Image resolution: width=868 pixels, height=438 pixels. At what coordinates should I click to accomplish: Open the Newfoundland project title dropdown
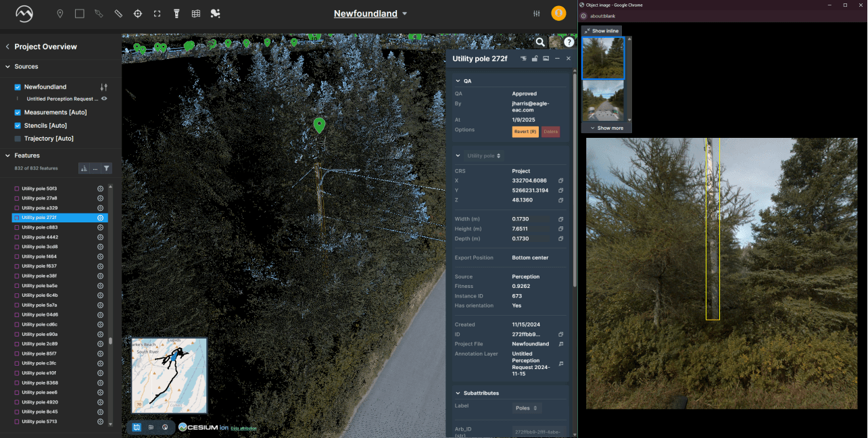point(371,14)
